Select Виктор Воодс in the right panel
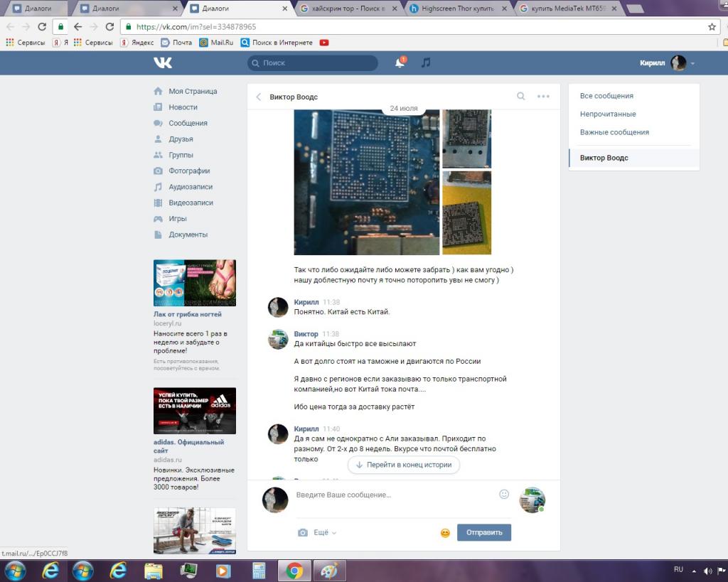 [634, 158]
